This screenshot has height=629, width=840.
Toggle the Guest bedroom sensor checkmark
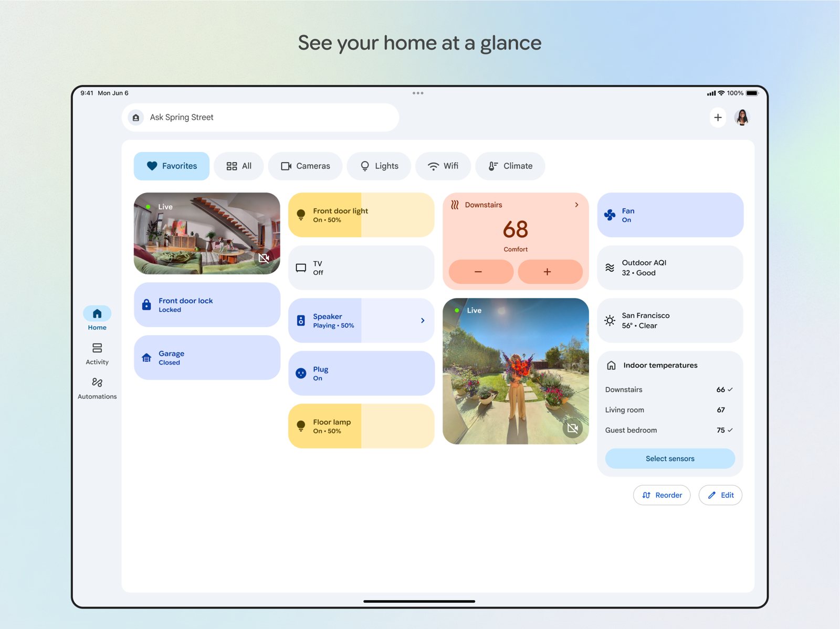point(730,430)
